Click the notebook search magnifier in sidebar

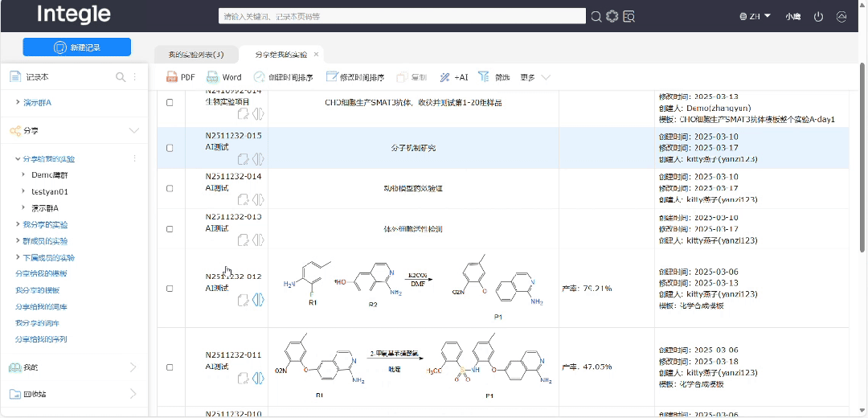[120, 77]
